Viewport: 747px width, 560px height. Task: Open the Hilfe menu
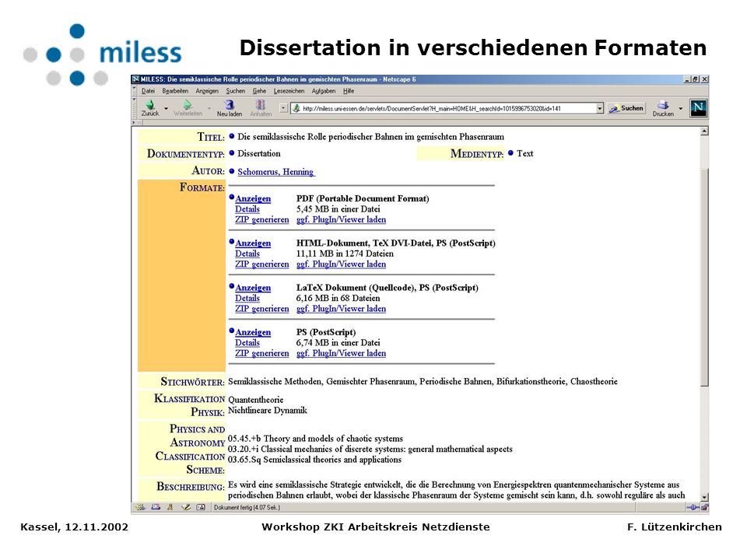point(349,91)
